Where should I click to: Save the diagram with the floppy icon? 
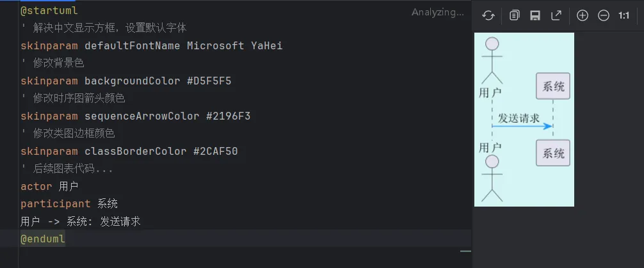point(535,15)
